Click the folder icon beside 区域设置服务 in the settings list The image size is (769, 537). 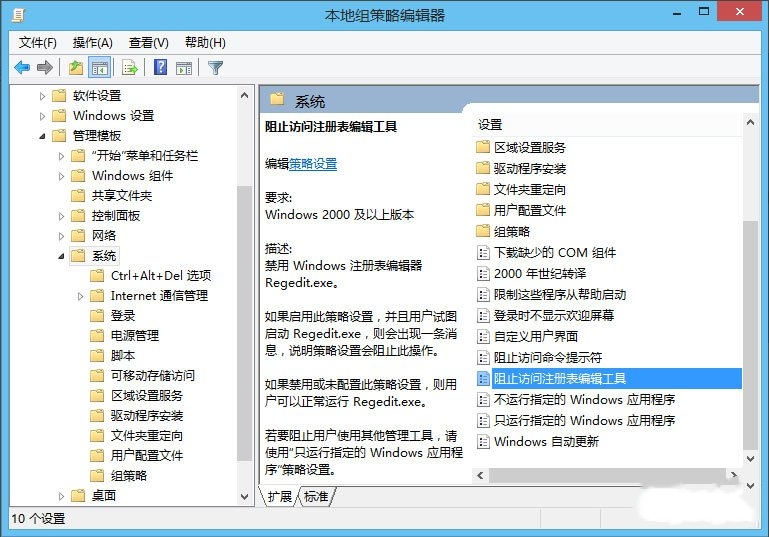coord(483,147)
